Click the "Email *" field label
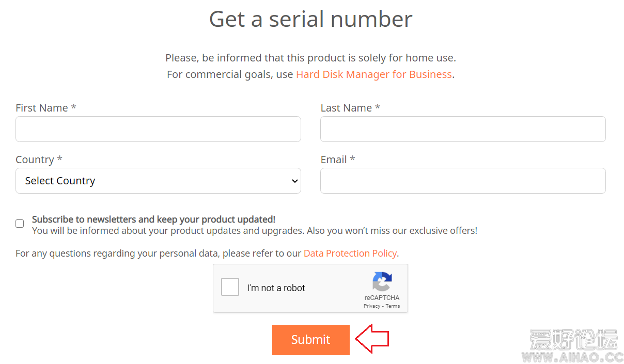Image resolution: width=624 pixels, height=364 pixels. tap(338, 160)
